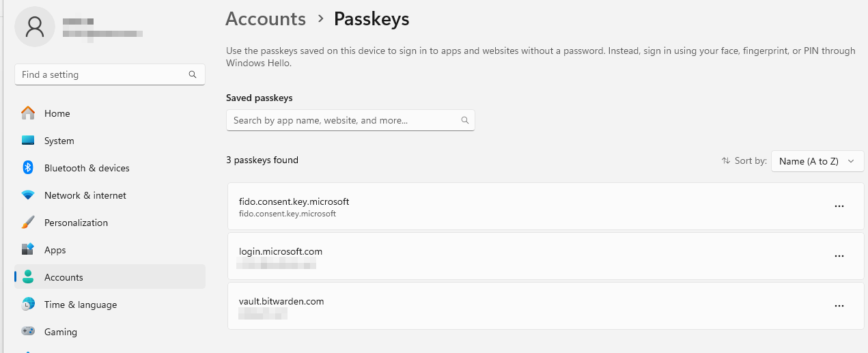The width and height of the screenshot is (868, 353).
Task: Open more options for fido.consent.key.microsoft passkey
Action: tap(839, 206)
